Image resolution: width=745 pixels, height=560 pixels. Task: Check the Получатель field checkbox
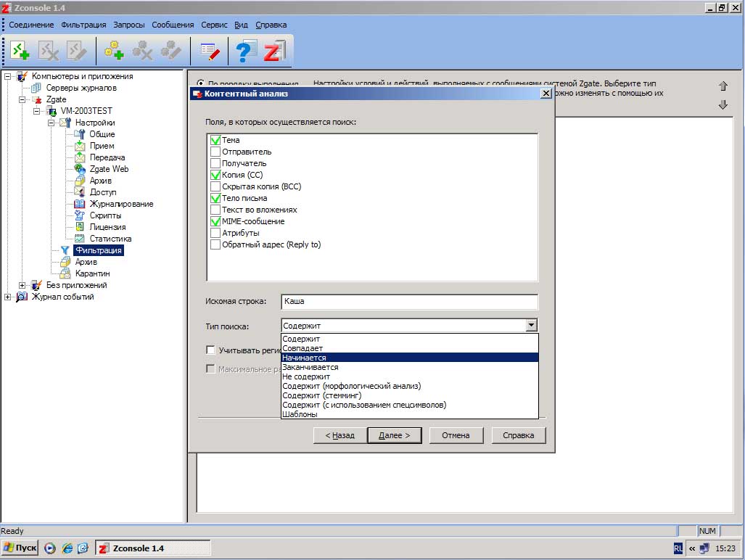click(215, 163)
